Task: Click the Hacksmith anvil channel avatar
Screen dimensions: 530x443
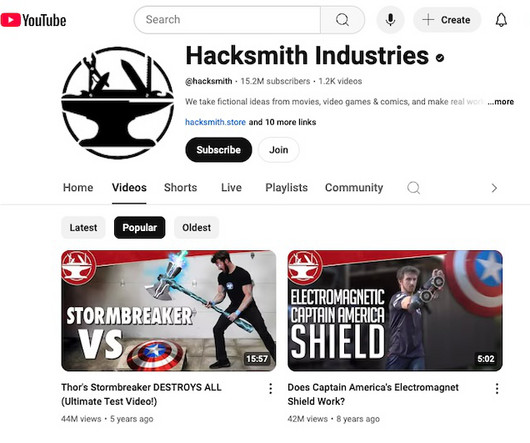Action: pyautogui.click(x=117, y=103)
